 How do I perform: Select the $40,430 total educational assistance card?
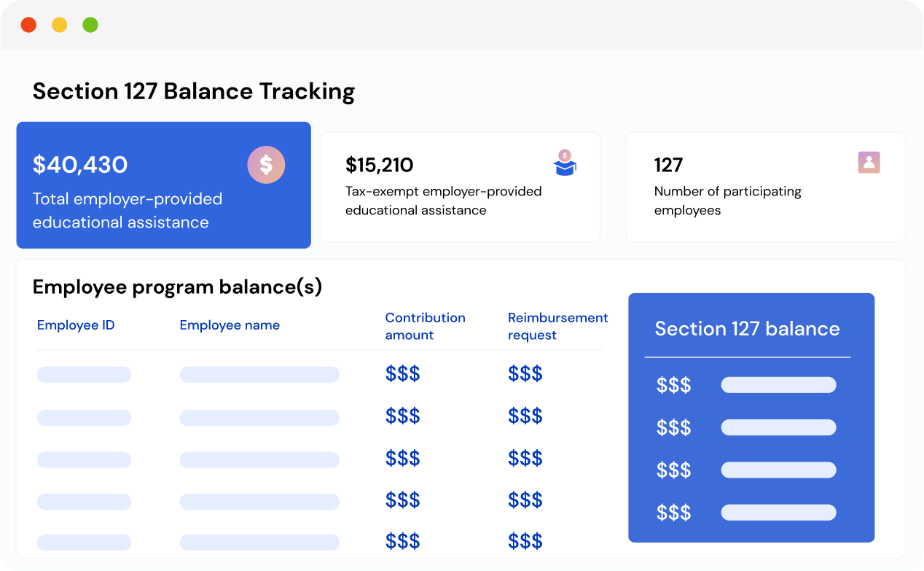coord(163,185)
